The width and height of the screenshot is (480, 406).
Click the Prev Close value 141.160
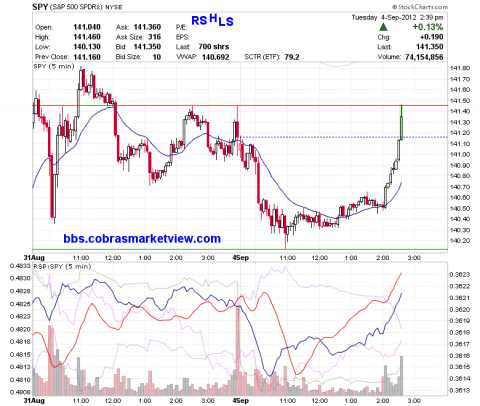pos(87,57)
